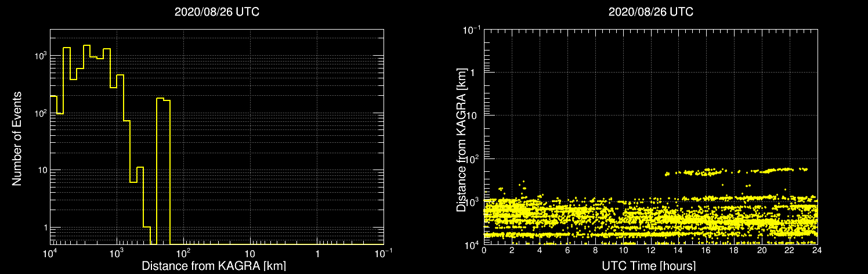
Task: Click the 18 hour tick on UTC Time axis
Action: pyautogui.click(x=734, y=251)
